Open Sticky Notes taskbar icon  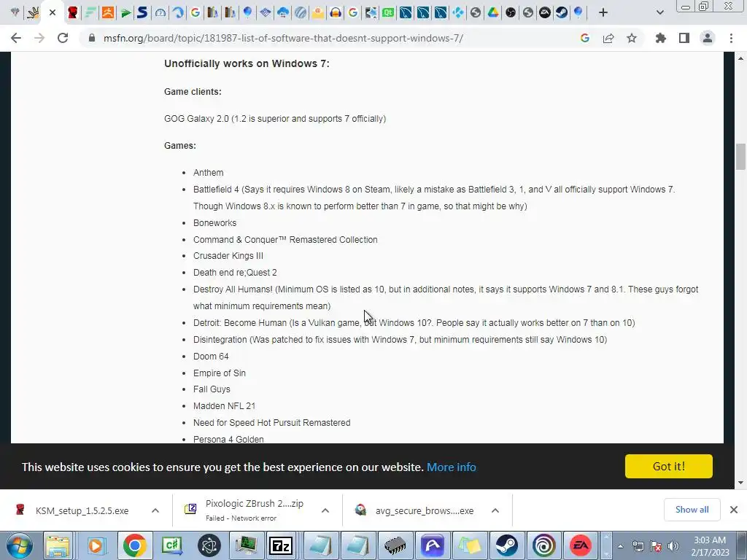point(469,545)
